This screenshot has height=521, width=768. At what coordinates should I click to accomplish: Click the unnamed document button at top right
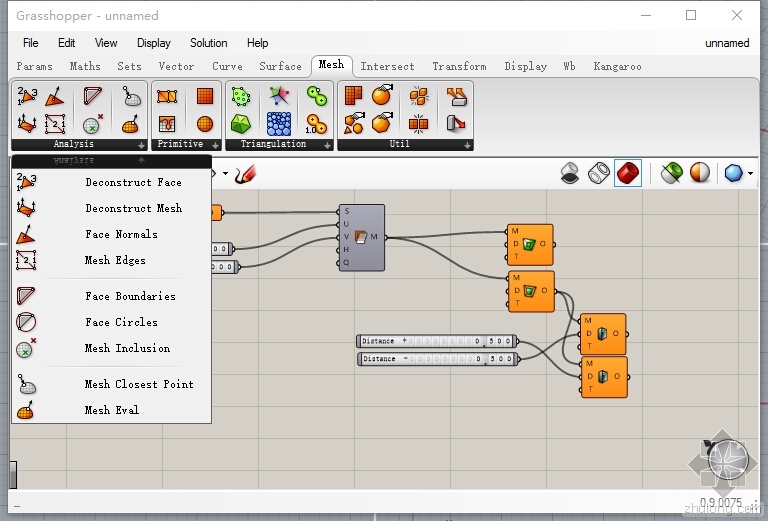[x=726, y=43]
